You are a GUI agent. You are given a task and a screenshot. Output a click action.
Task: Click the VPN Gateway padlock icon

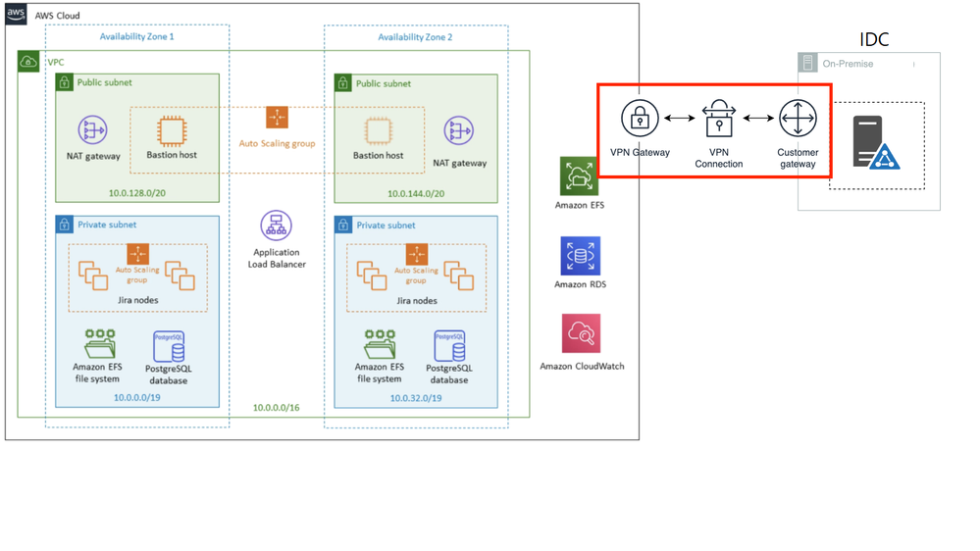tap(640, 118)
